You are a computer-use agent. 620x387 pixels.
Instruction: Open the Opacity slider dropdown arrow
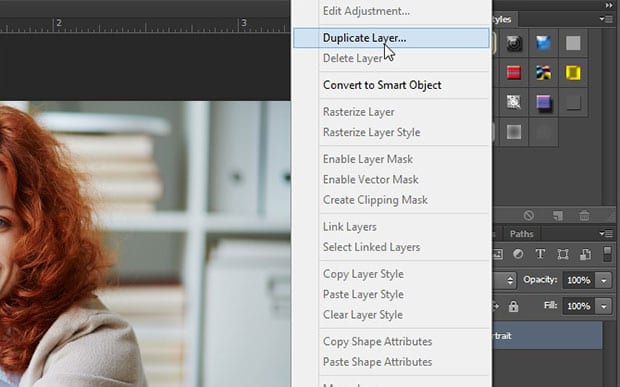tap(604, 280)
